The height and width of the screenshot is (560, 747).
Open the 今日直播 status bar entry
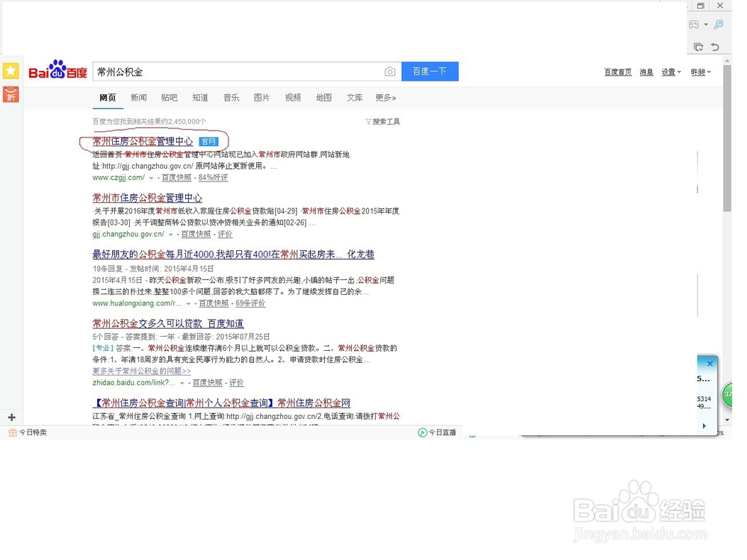437,432
